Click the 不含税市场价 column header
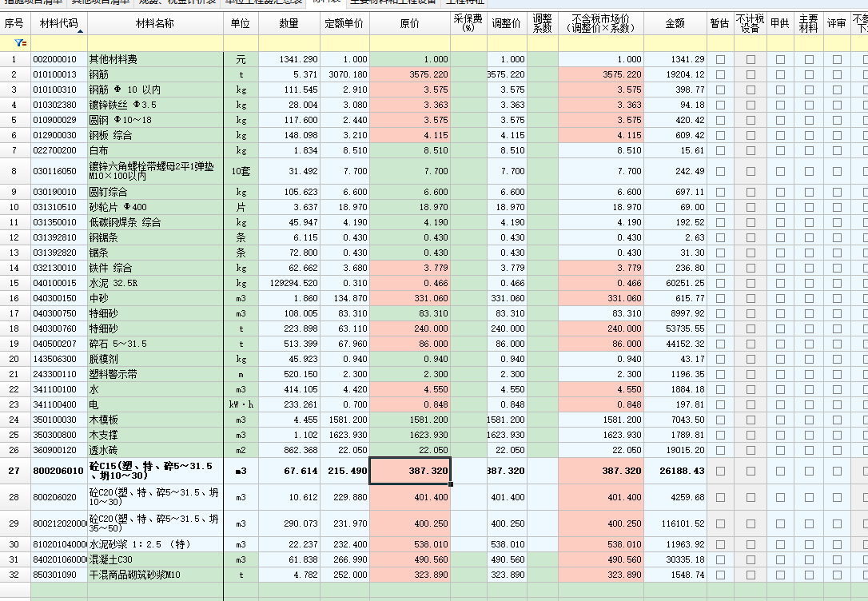Image resolution: width=868 pixels, height=601 pixels. [x=600, y=23]
